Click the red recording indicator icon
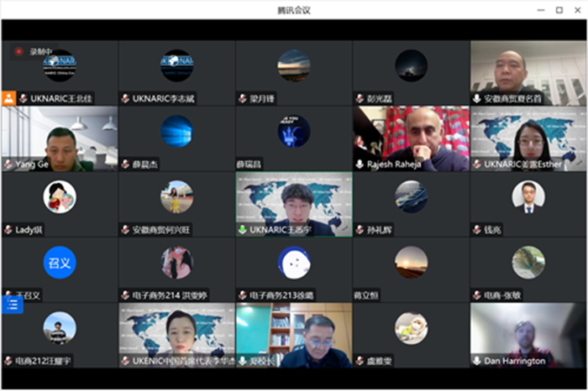 pyautogui.click(x=18, y=51)
